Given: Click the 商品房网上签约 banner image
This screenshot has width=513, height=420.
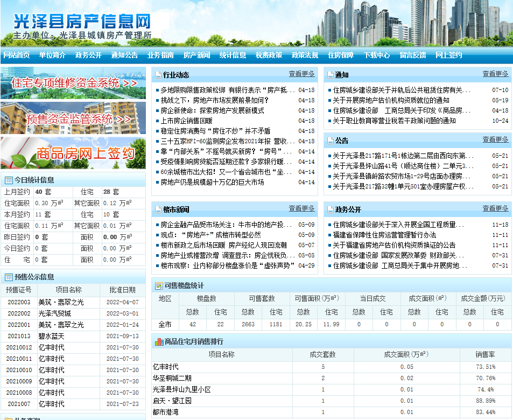Looking at the screenshot, I should tap(73, 153).
